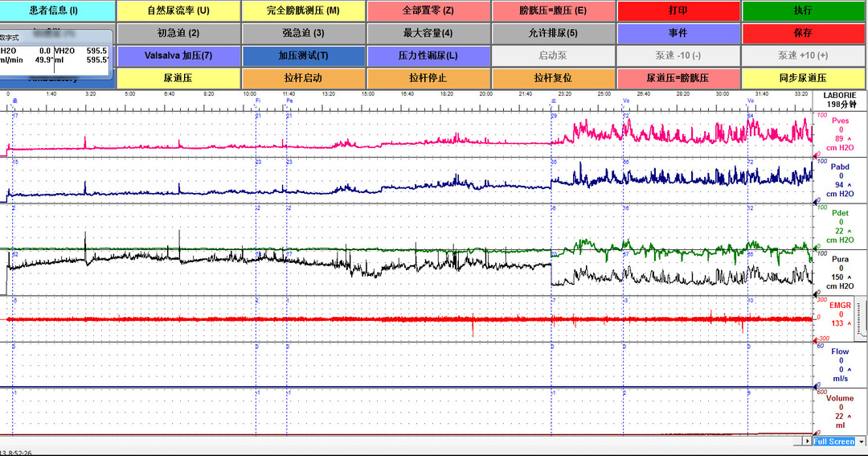Mark 最大容量(4) maximum capacity

click(428, 34)
